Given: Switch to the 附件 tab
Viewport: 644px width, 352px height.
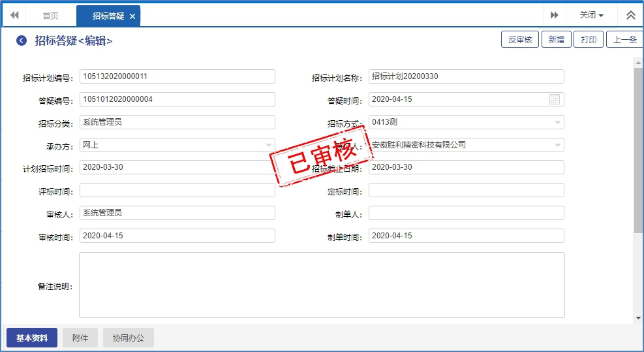Looking at the screenshot, I should (x=80, y=338).
